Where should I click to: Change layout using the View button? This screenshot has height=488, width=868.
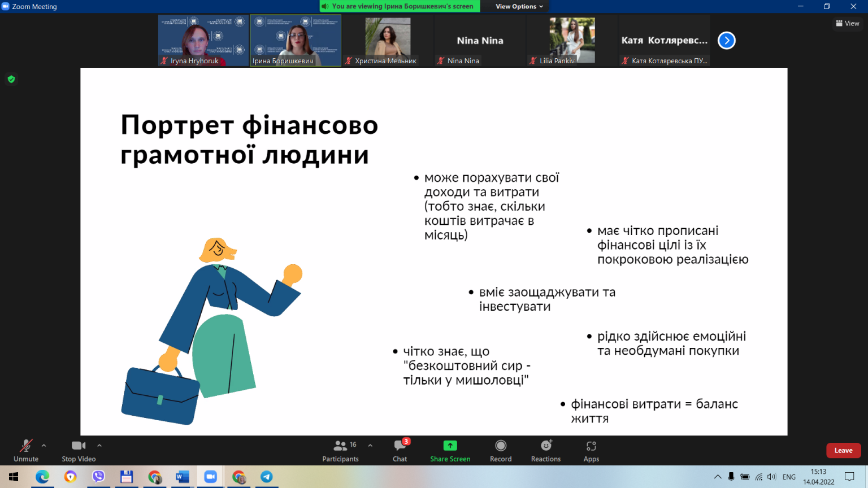tap(848, 23)
